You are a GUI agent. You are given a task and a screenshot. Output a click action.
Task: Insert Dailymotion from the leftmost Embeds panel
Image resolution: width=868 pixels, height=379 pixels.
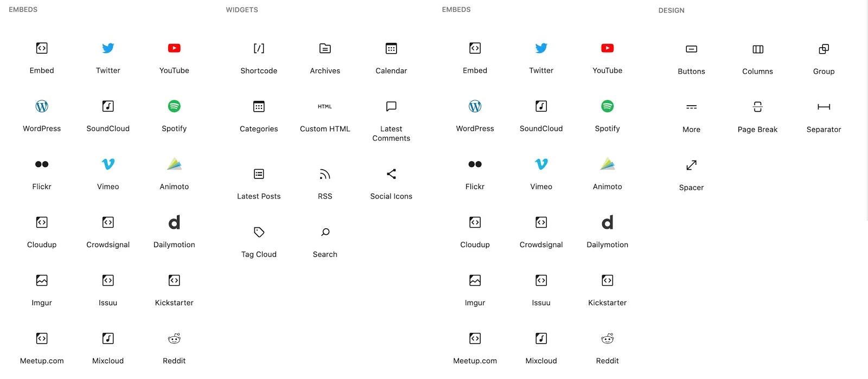[x=174, y=232]
